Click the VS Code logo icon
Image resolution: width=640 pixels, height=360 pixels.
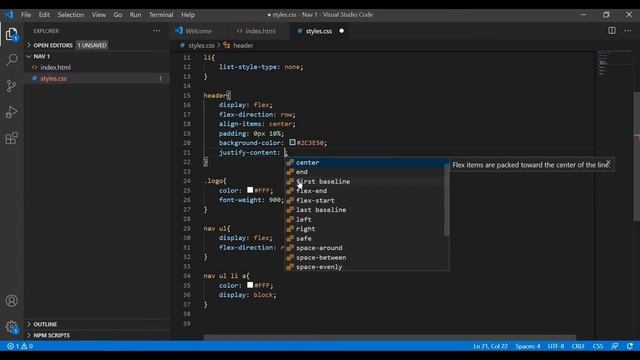tap(9, 15)
